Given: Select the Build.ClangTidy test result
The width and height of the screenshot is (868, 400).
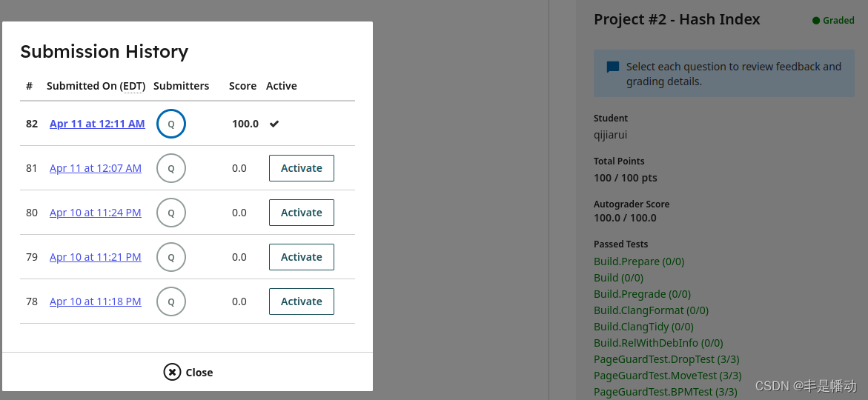Looking at the screenshot, I should 644,327.
